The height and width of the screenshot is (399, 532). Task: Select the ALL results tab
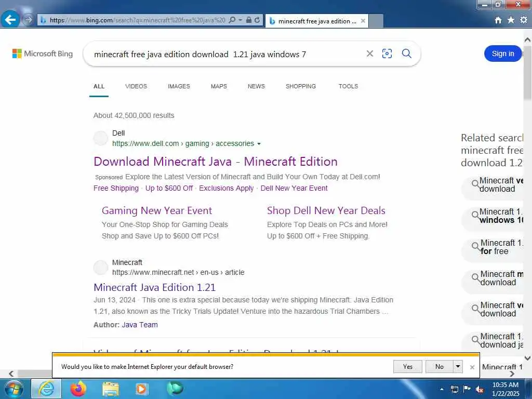pos(99,86)
